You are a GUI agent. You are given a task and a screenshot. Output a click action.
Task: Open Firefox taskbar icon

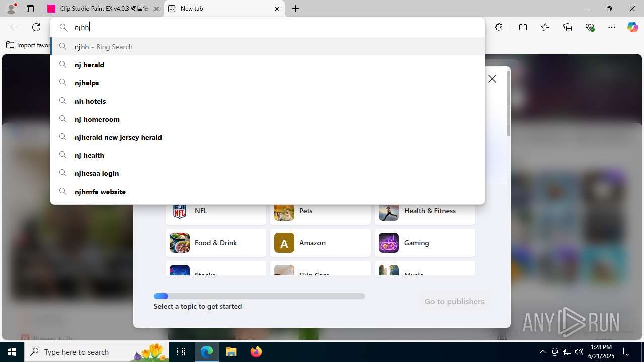[x=256, y=352]
